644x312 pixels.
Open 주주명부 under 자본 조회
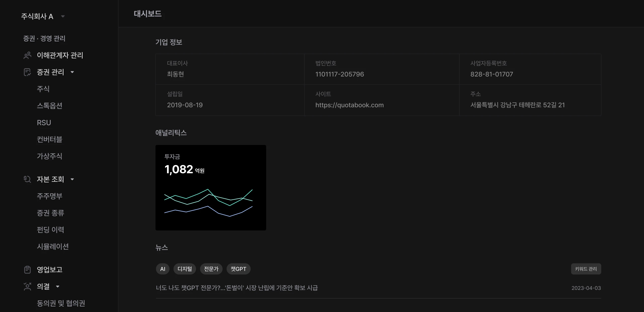coord(50,196)
